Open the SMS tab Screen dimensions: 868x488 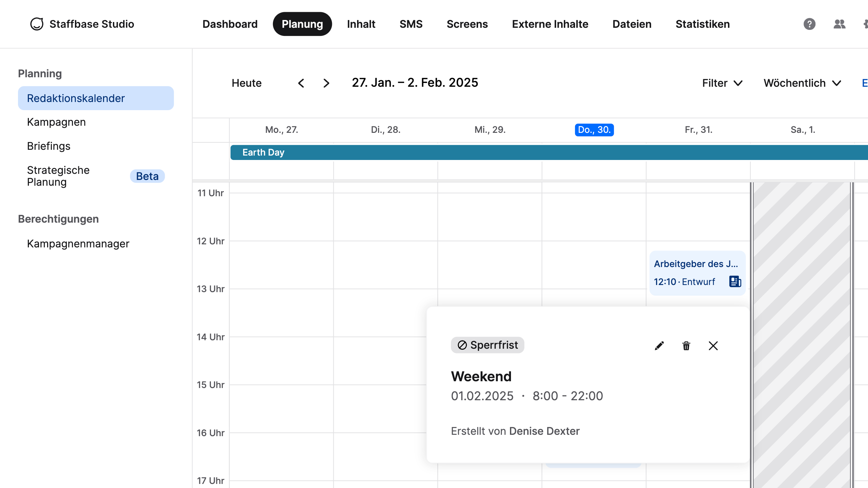[x=411, y=24]
